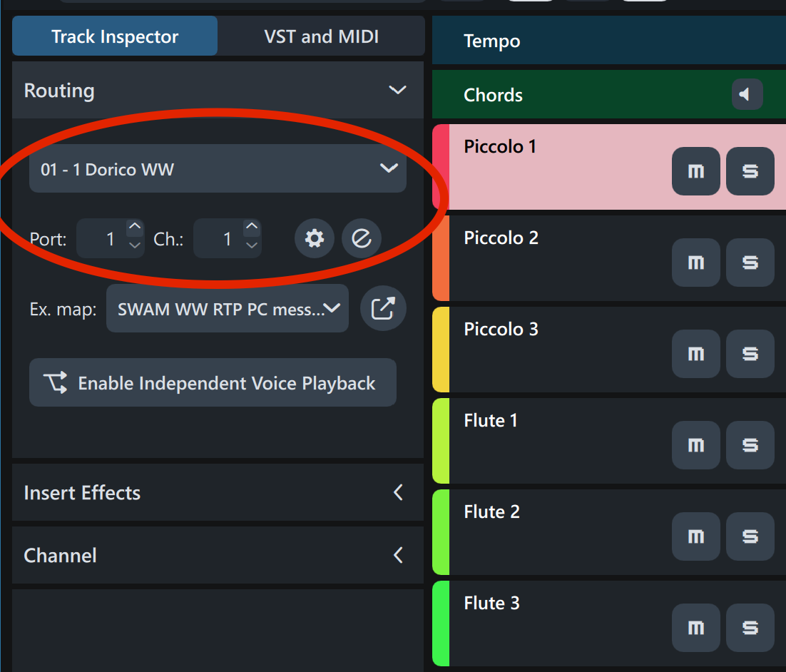Viewport: 786px width, 672px height.
Task: Mute the Piccolo 3 track
Action: pyautogui.click(x=695, y=354)
